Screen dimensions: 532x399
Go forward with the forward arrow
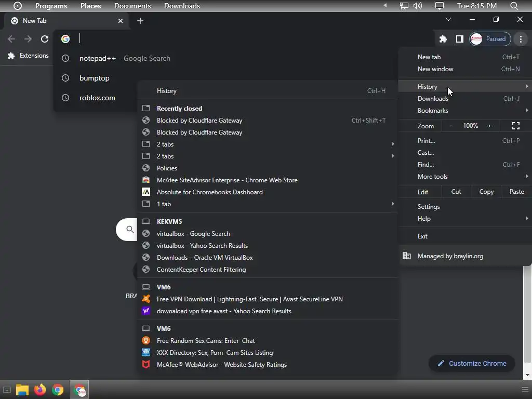tap(28, 39)
